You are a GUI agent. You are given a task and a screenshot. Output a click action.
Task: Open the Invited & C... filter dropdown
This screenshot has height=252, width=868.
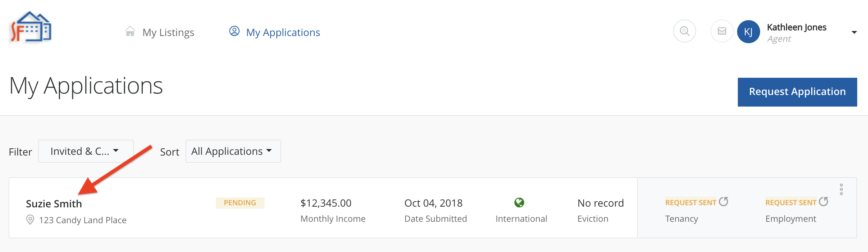pos(86,151)
